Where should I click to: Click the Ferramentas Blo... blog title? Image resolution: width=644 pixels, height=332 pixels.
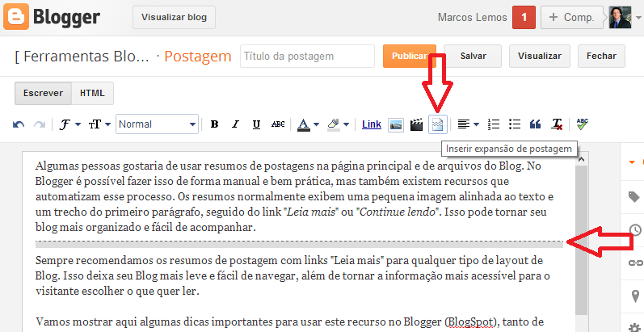[82, 57]
